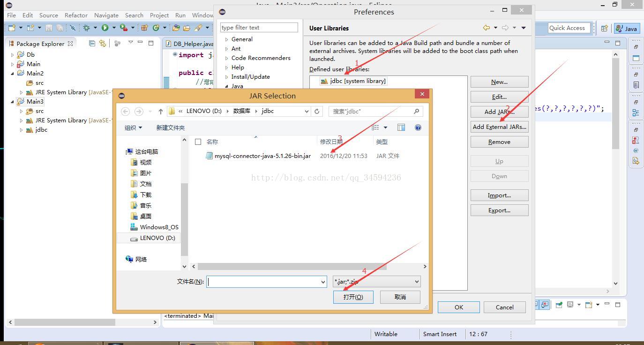Click Collapse All icon in Package Explorer
Screen dimensions: 644x345
(x=92, y=43)
